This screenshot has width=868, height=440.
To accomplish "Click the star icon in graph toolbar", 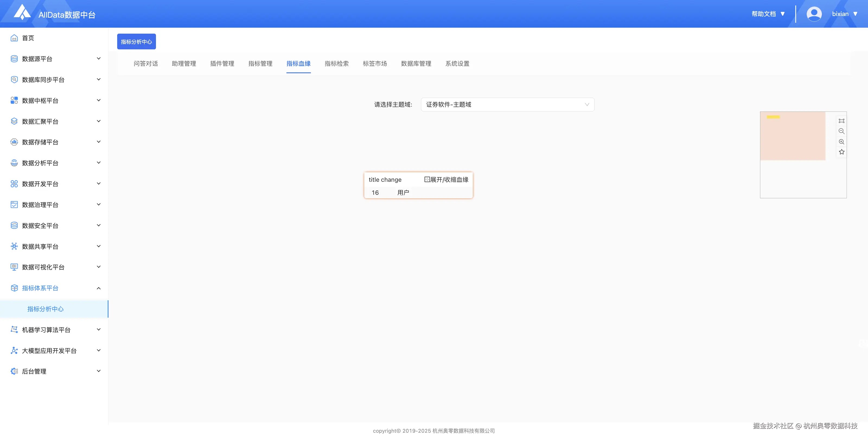I will click(x=841, y=152).
